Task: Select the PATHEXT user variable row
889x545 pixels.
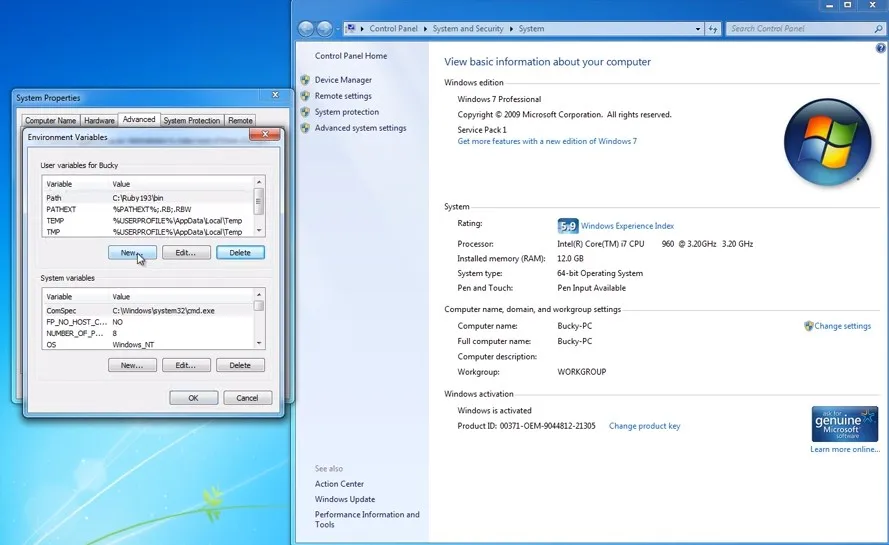Action: (148, 209)
